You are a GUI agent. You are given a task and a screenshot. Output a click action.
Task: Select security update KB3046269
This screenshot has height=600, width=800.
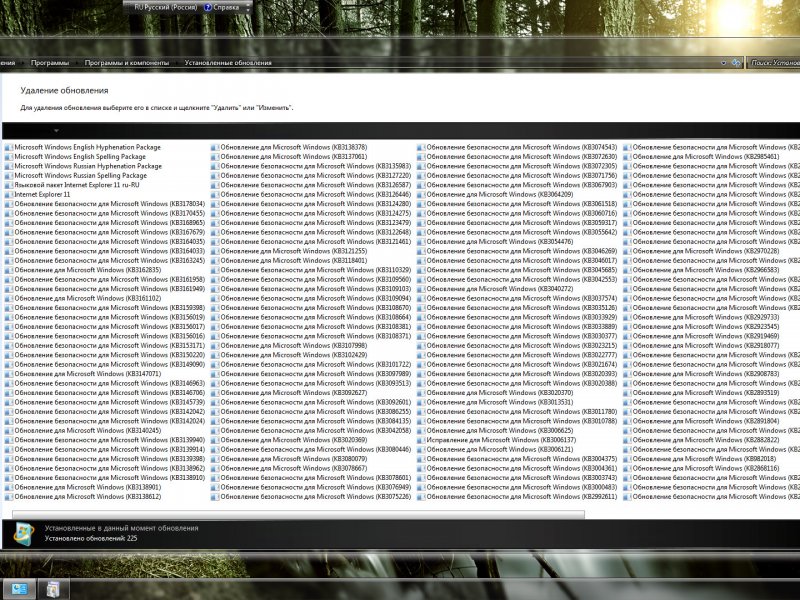coord(522,251)
